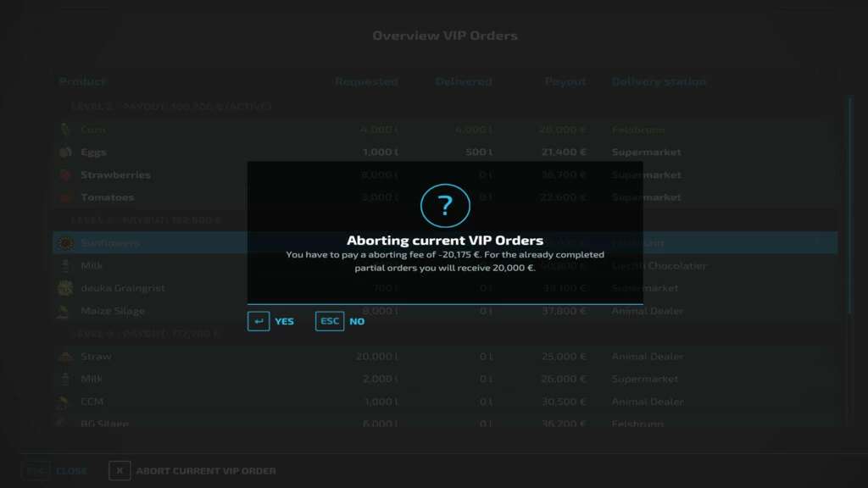The image size is (868, 488).
Task: Click the Corn product icon
Action: (65, 130)
